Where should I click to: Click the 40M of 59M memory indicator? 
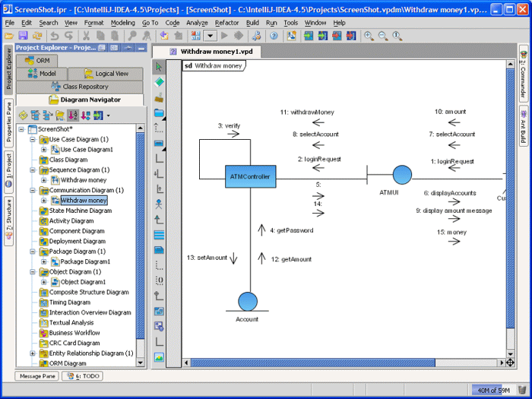[x=494, y=390]
